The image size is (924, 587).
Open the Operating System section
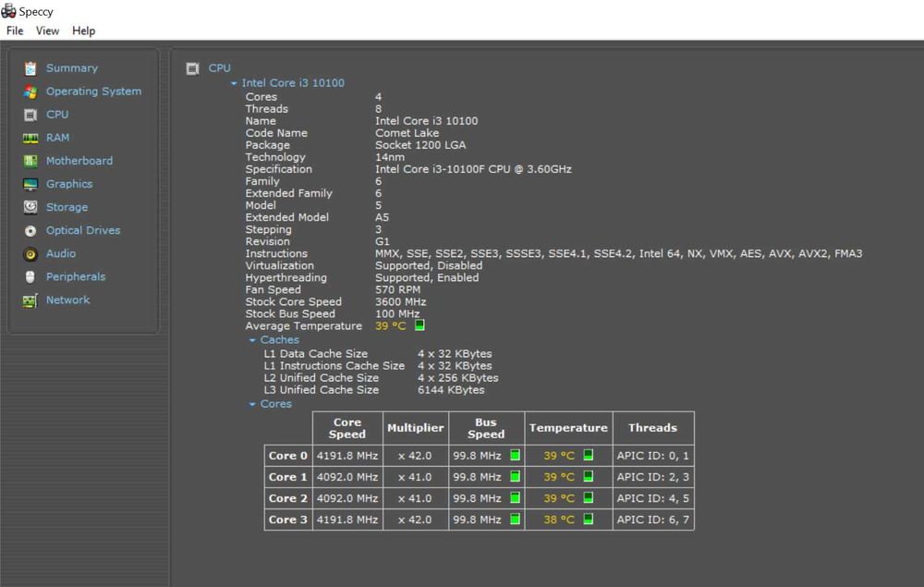[x=93, y=92]
